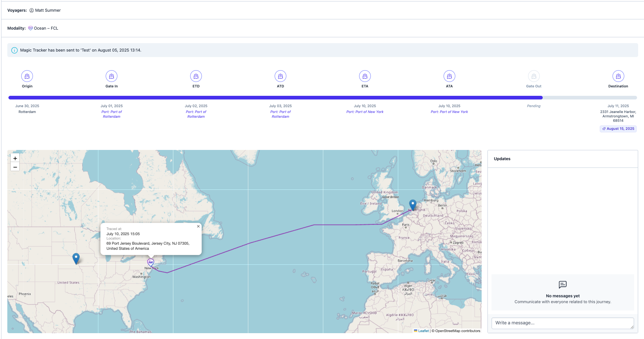Image resolution: width=644 pixels, height=339 pixels.
Task: Click the Pending status under Gate Out
Action: coord(534,106)
